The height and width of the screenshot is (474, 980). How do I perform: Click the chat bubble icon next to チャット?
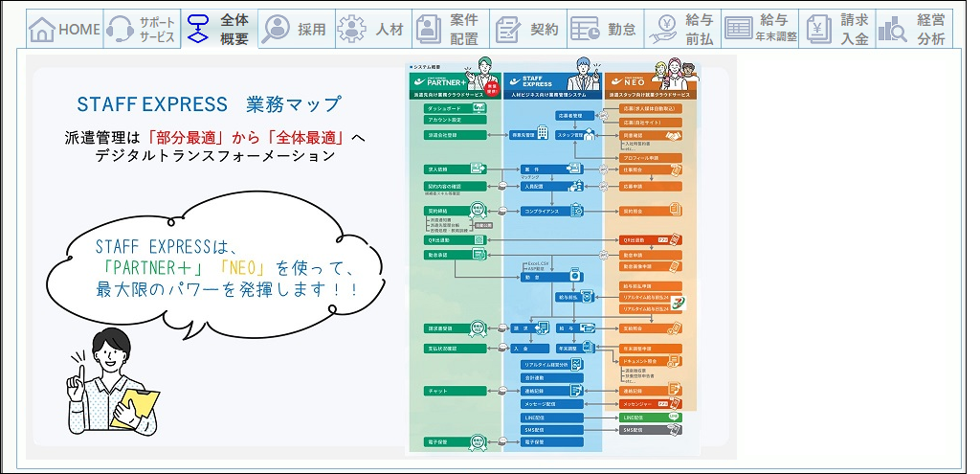tap(502, 391)
